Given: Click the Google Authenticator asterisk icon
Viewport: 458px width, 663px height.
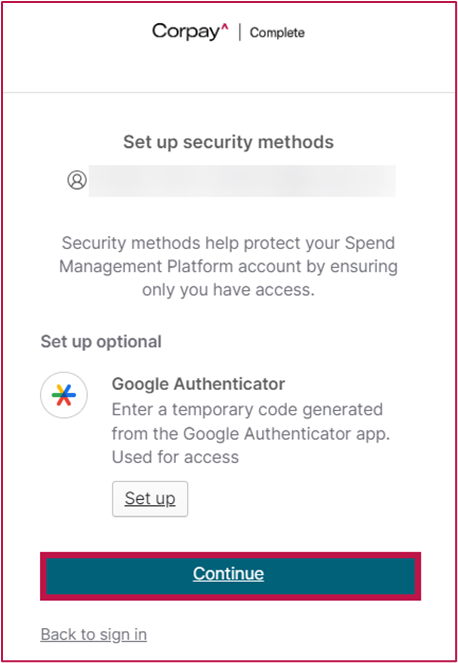Looking at the screenshot, I should click(64, 395).
